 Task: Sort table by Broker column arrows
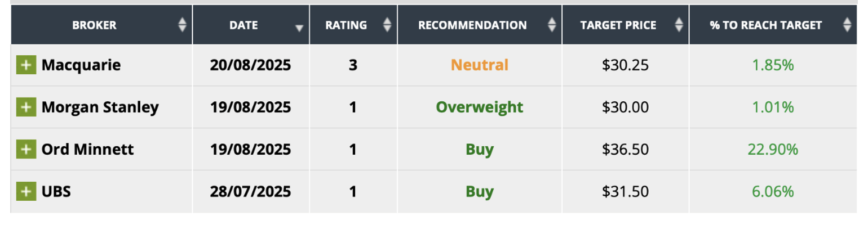[x=181, y=25]
